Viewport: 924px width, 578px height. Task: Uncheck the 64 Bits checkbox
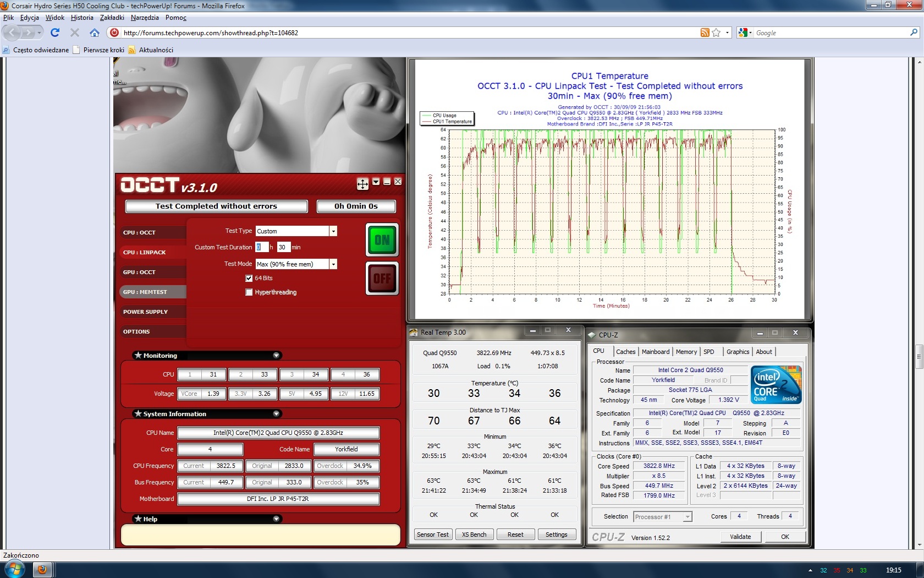pyautogui.click(x=249, y=279)
